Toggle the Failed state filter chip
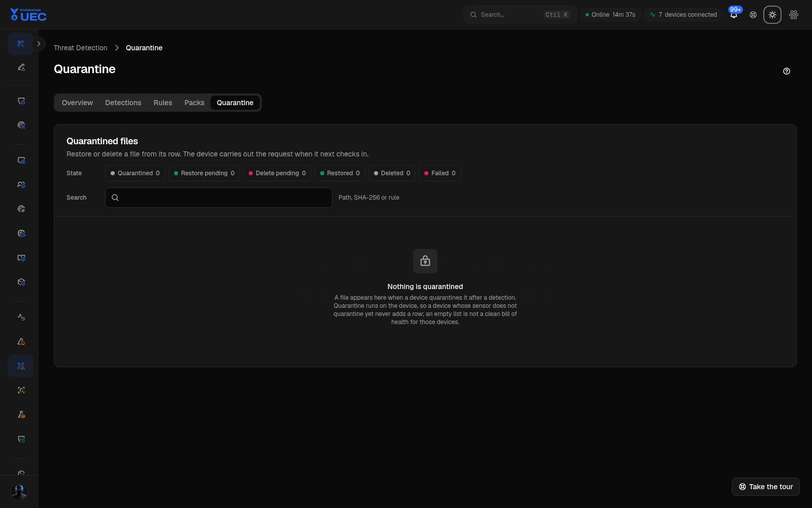812x508 pixels. click(x=440, y=173)
